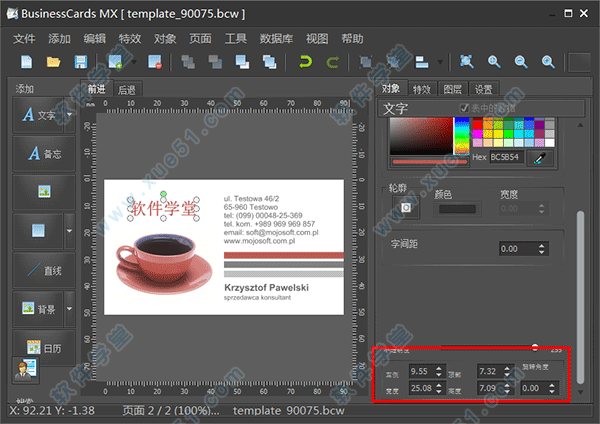600x424 pixels.
Task: Click the outline style icon under 轮廓
Action: coord(406,208)
